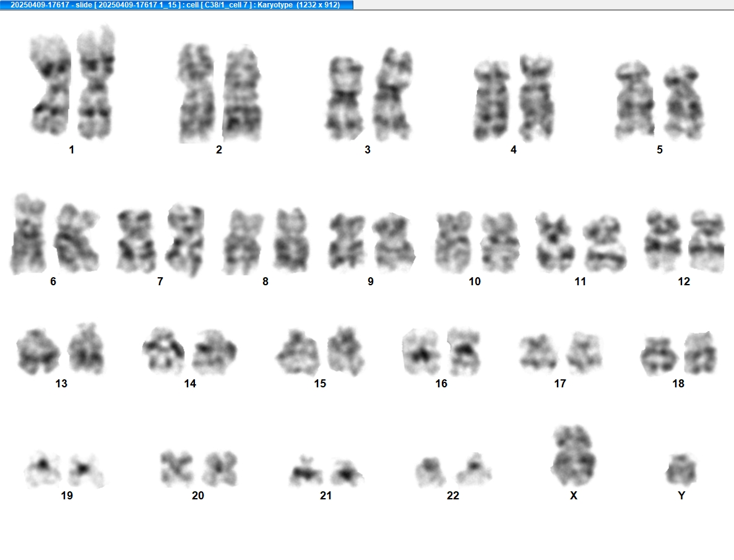The image size is (734, 560).
Task: Select the left chromosome of pair 4
Action: (x=491, y=100)
